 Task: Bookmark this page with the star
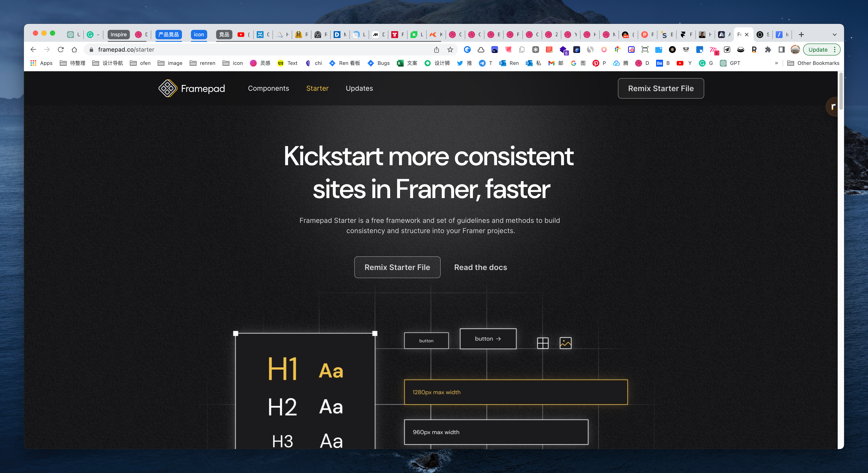click(x=450, y=50)
